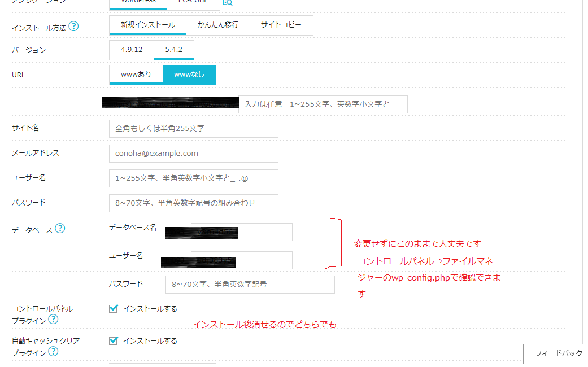Click the search icon beside application selector
This screenshot has width=588, height=367.
(227, 2)
